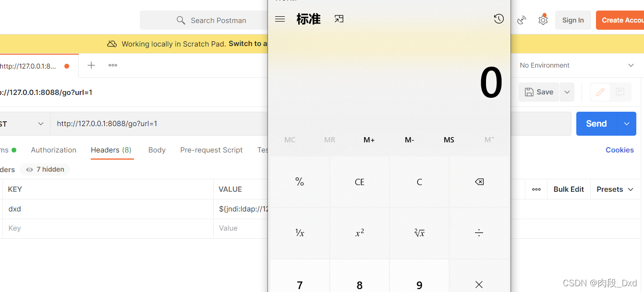This screenshot has height=292, width=644.
Task: Click the MS memory store button
Action: tap(449, 140)
